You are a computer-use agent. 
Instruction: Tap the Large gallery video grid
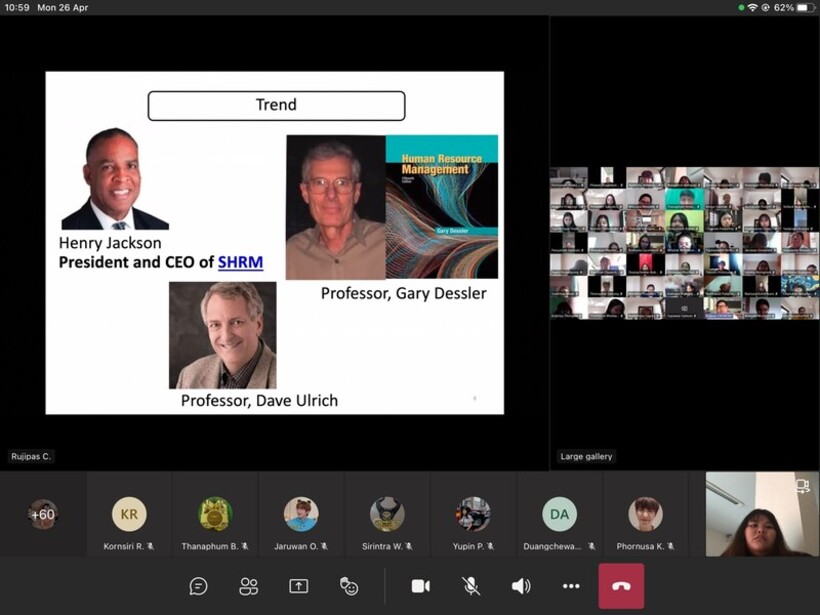coord(684,243)
